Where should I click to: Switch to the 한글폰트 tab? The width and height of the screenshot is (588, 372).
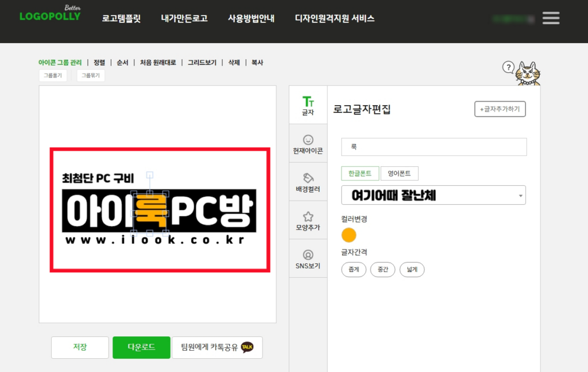pyautogui.click(x=360, y=174)
